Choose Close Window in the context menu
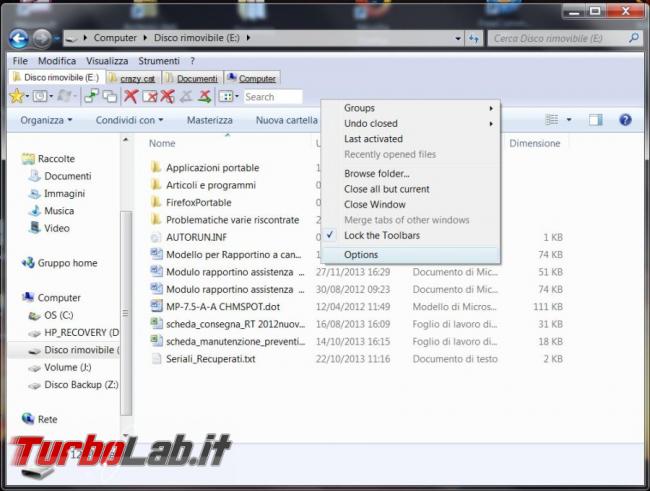This screenshot has width=650, height=491. (411, 204)
